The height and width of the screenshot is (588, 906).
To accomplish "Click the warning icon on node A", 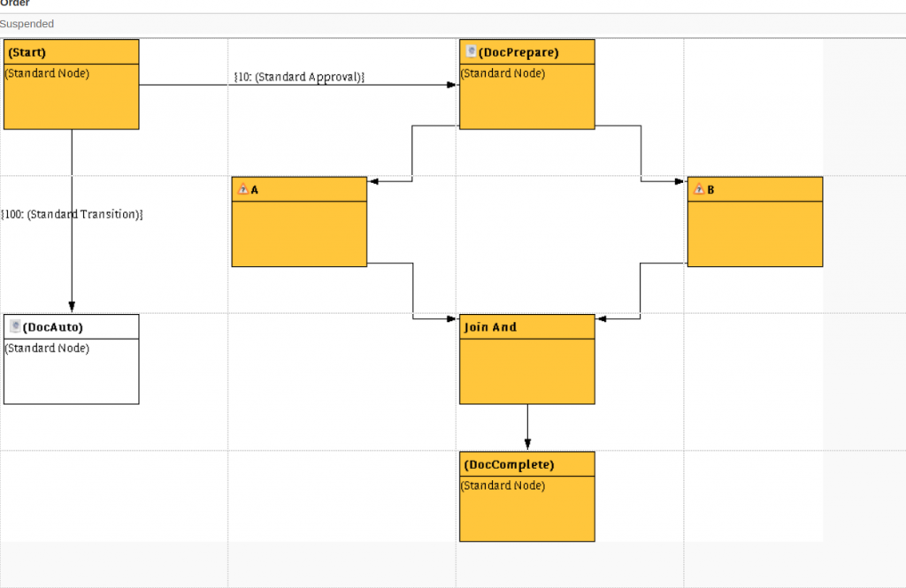I will pyautogui.click(x=243, y=189).
